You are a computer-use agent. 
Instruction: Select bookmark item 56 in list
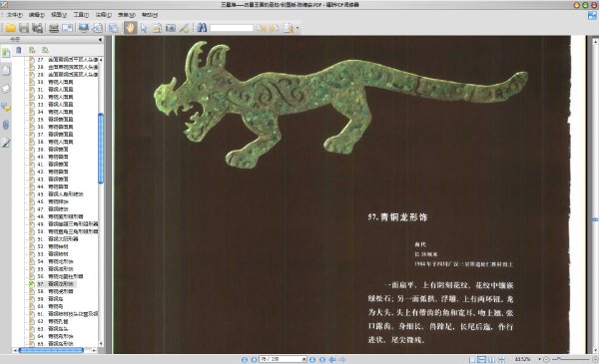tap(60, 276)
